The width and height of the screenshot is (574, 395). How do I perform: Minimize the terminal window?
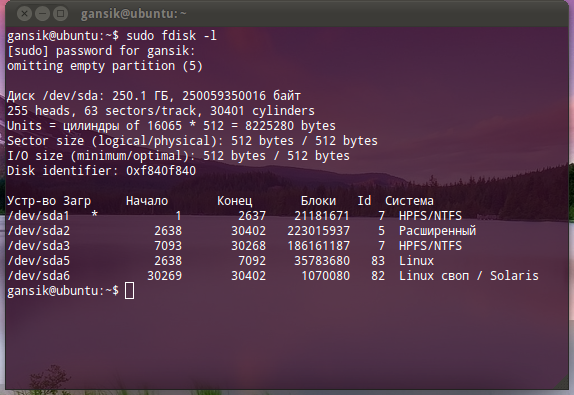pos(42,14)
